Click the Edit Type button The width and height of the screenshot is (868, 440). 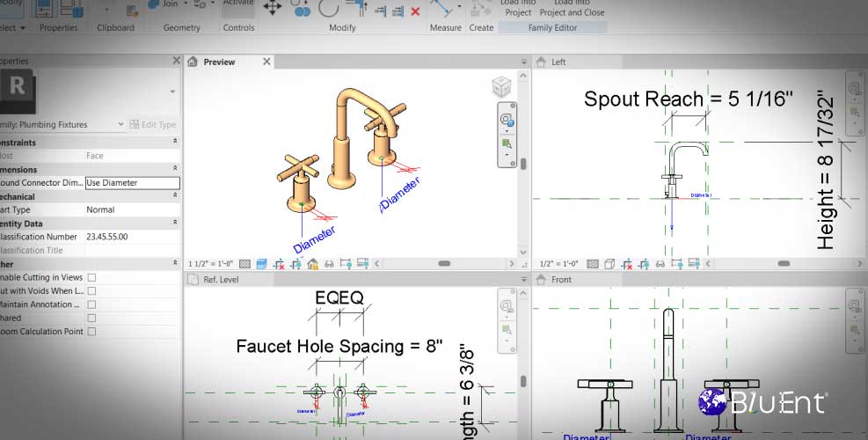point(153,125)
